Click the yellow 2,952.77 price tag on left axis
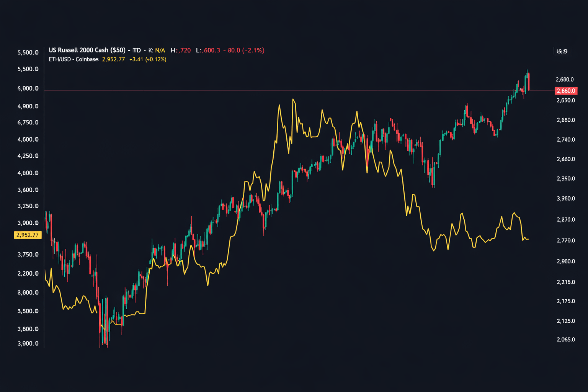Screen dimensions: 588x392 pyautogui.click(x=28, y=235)
